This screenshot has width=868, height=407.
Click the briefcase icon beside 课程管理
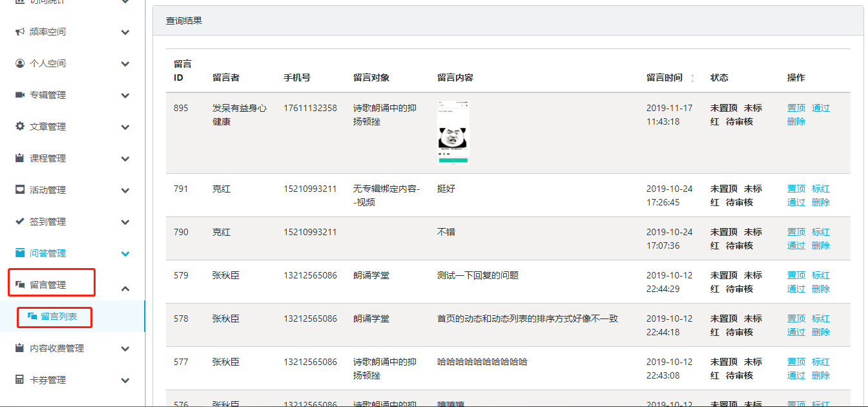20,158
